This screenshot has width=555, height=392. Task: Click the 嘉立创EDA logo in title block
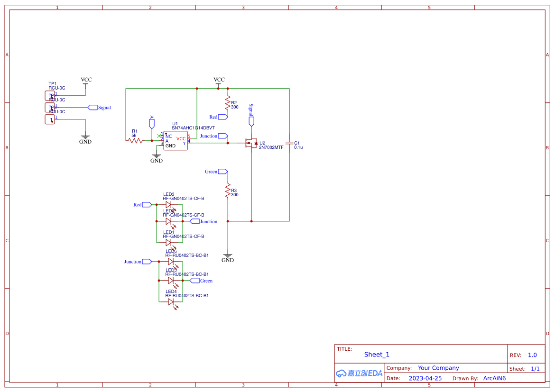(359, 373)
